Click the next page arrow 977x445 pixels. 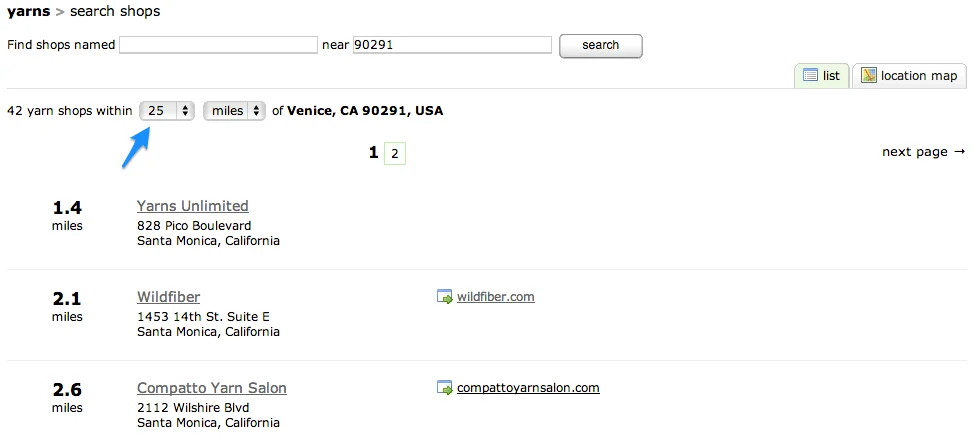pos(960,151)
